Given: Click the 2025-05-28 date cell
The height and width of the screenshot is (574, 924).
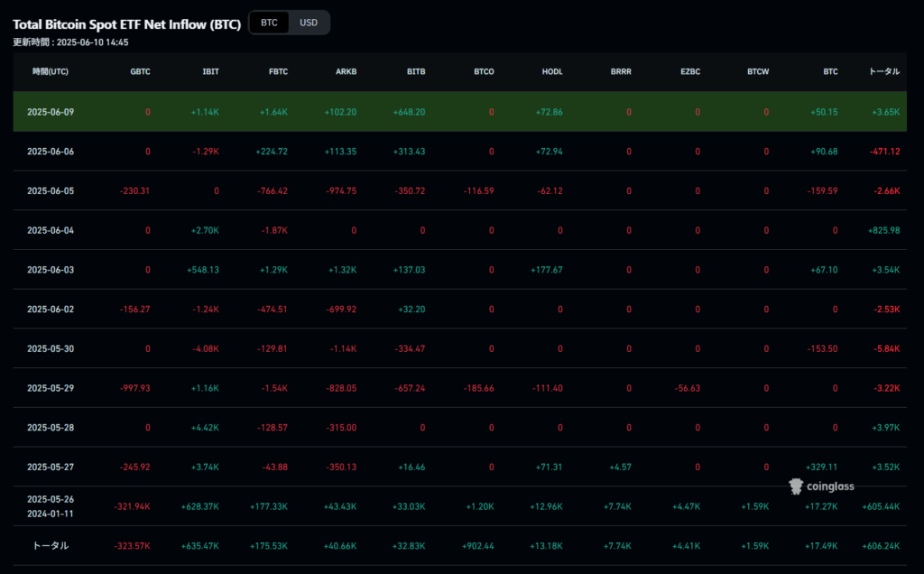Looking at the screenshot, I should coord(51,428).
